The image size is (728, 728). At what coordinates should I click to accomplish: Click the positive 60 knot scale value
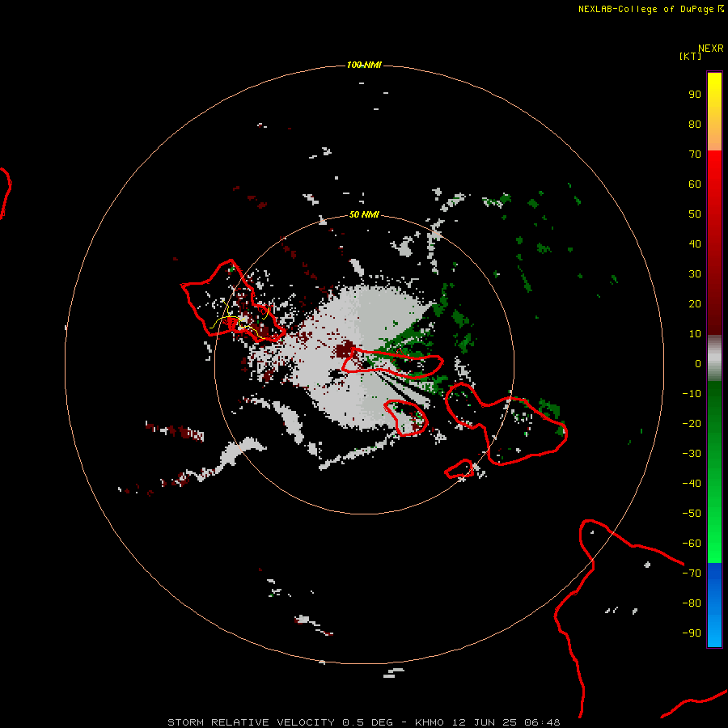coord(695,184)
